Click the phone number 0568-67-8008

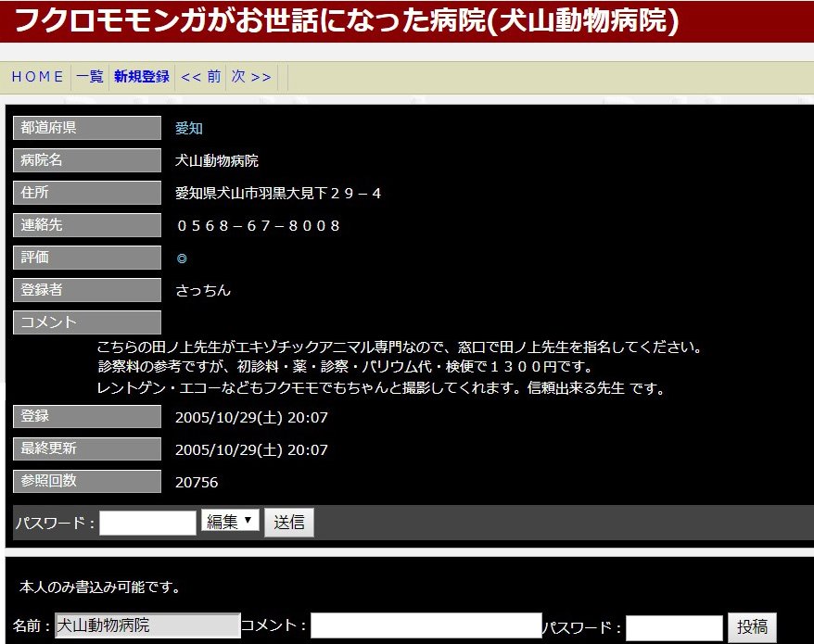259,226
